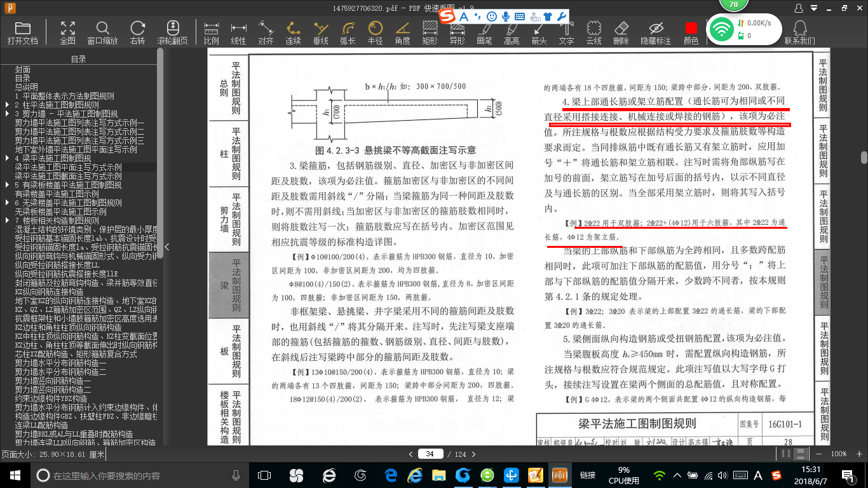Expand the '3 剪力墙 - 平法施工图制图规' node
This screenshot has height=488, width=868.
pyautogui.click(x=6, y=114)
